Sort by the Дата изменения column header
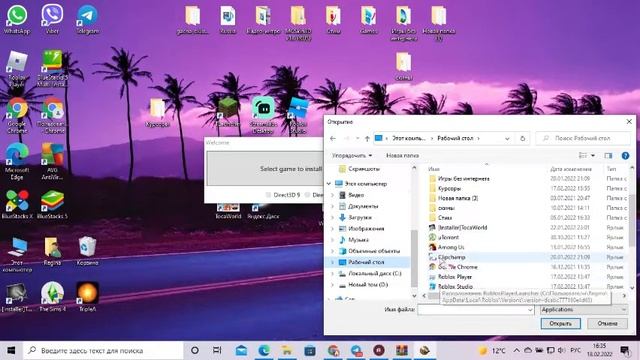Image resolution: width=640 pixels, height=360 pixels. 571,169
